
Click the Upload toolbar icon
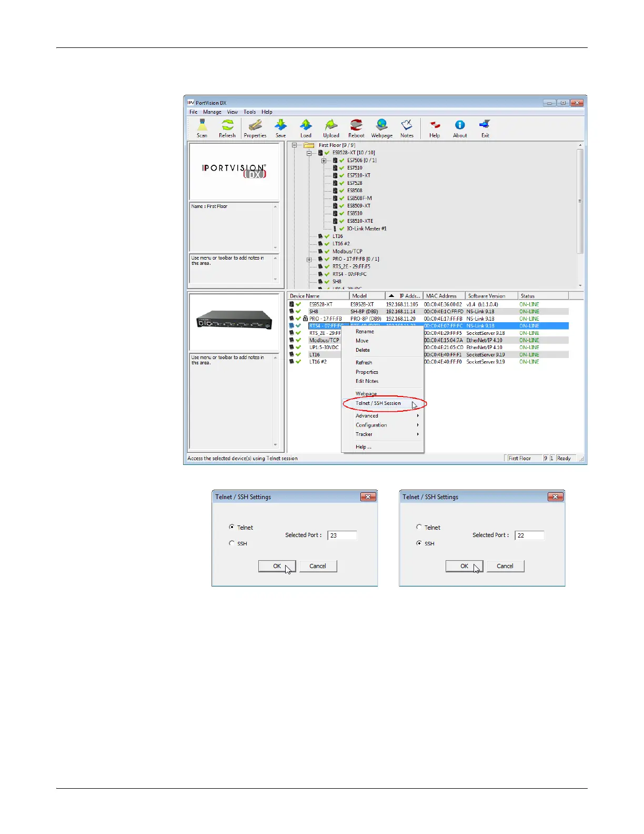(331, 128)
